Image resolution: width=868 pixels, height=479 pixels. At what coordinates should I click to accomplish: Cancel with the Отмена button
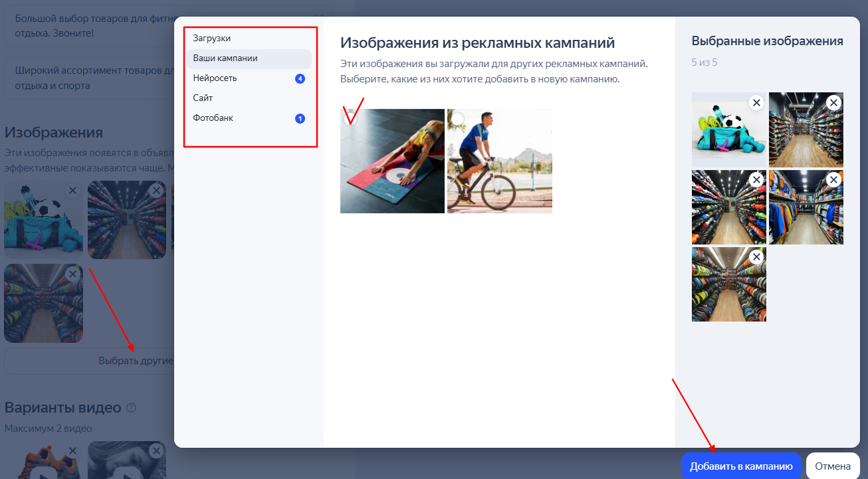pos(833,466)
